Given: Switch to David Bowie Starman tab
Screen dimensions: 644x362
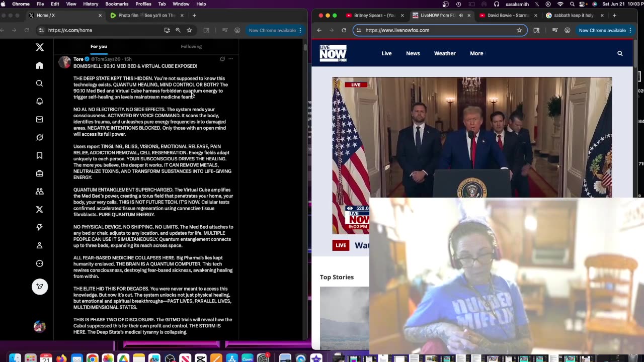Looking at the screenshot, I should point(508,16).
